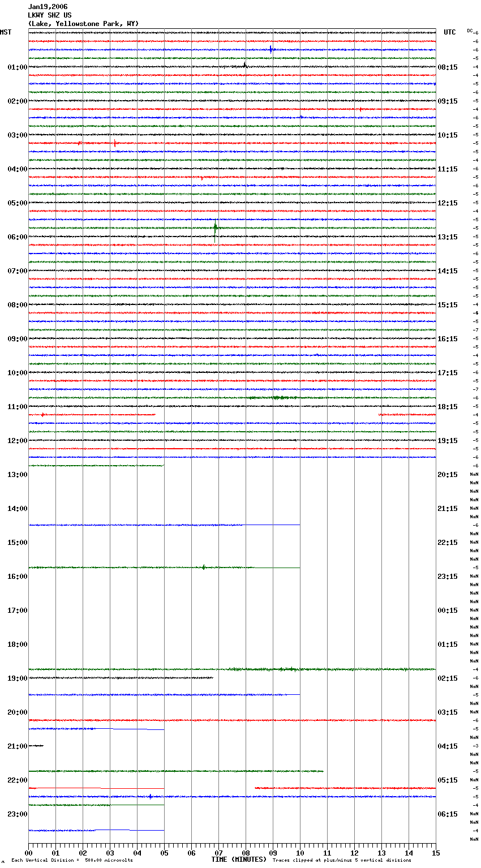
Task: Click the blue seismic spike near minute 9 at top
Action: click(x=270, y=49)
